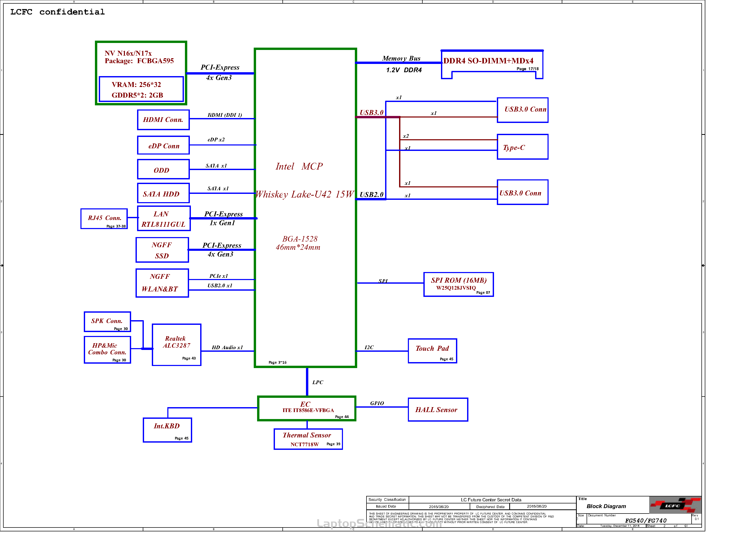The width and height of the screenshot is (756, 535).
Task: Select the SATA HDD block
Action: coord(163,193)
